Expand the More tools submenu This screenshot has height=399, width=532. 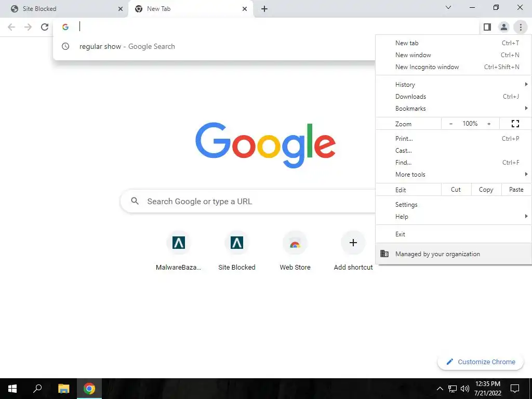click(x=454, y=175)
